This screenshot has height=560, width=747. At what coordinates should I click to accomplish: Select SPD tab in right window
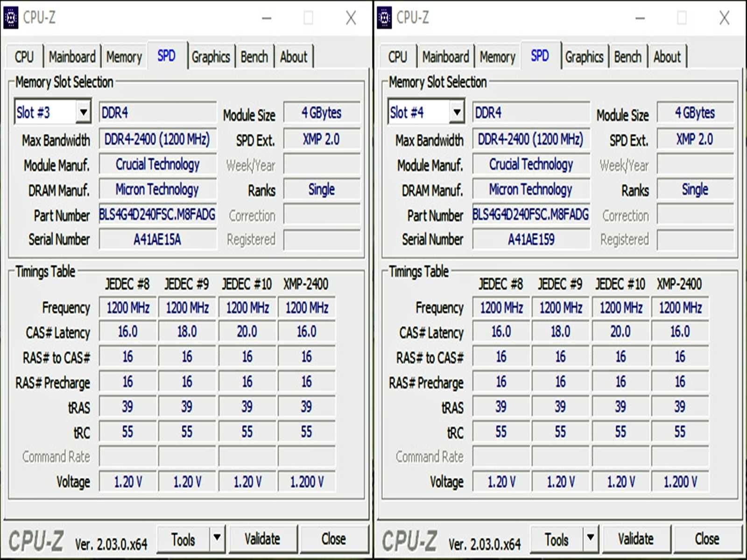coord(540,56)
